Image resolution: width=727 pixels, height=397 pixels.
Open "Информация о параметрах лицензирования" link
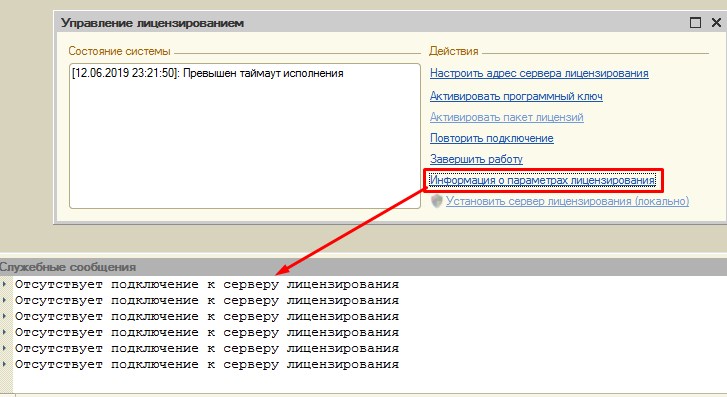point(542,180)
